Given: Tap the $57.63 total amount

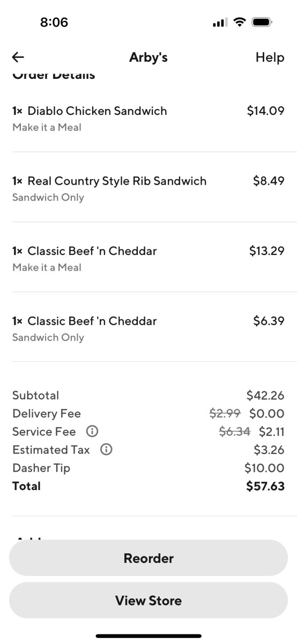Looking at the screenshot, I should pos(265,486).
